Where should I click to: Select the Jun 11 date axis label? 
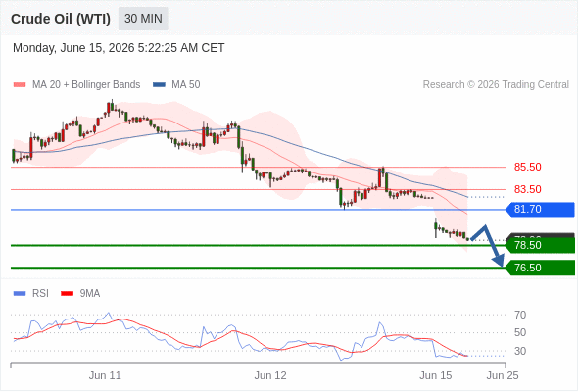tap(105, 375)
